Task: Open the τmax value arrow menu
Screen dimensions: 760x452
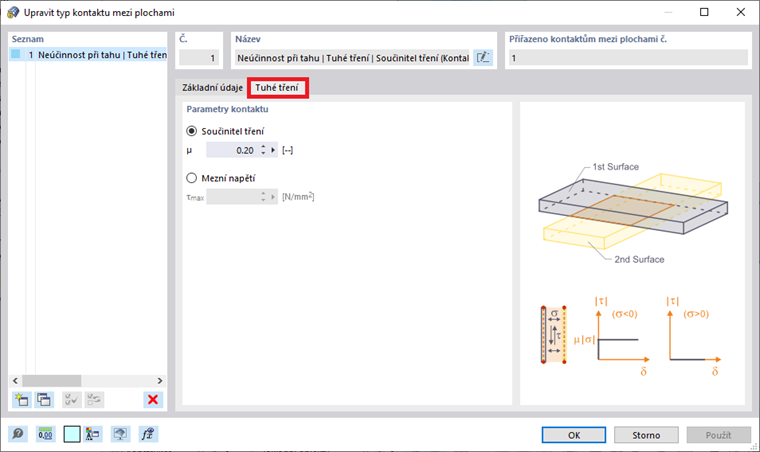Action: (273, 197)
